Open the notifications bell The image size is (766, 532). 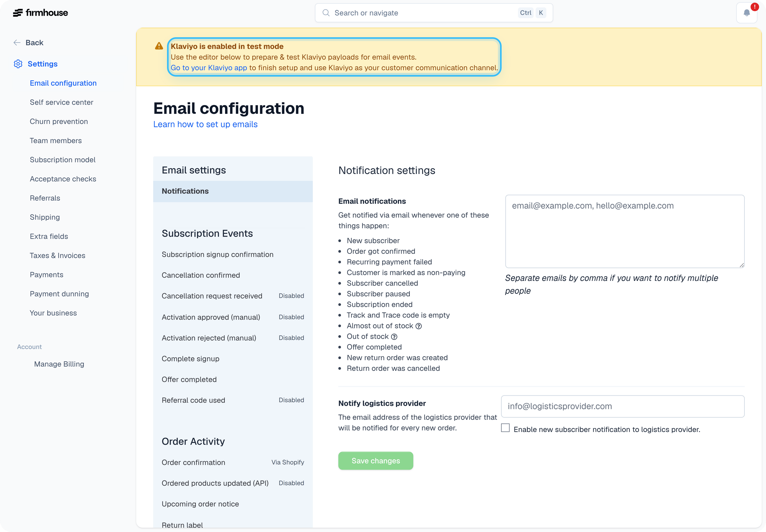coord(747,13)
